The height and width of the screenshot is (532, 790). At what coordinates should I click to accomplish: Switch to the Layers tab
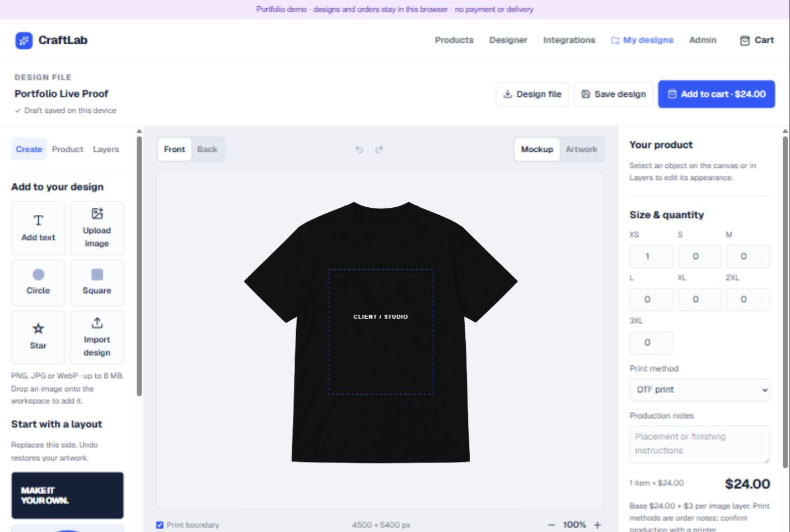click(x=106, y=150)
